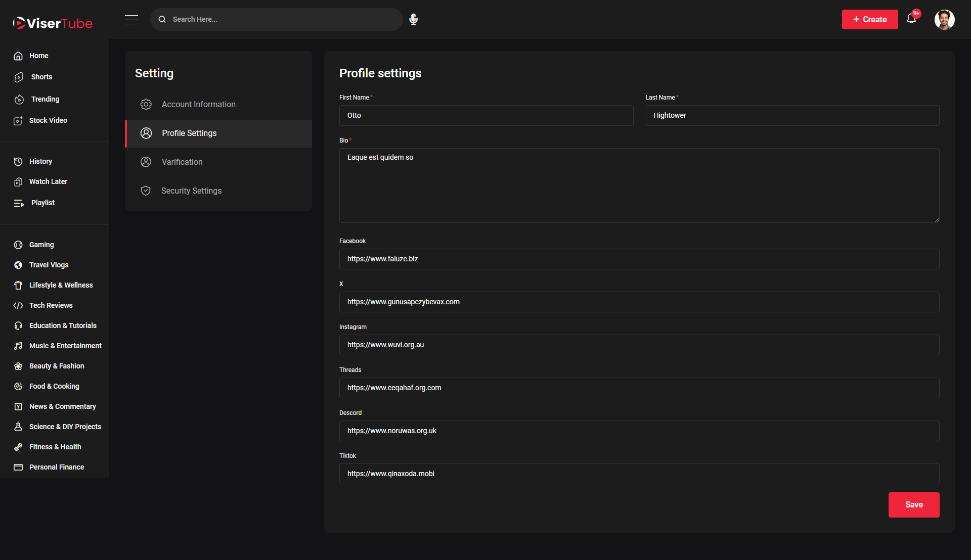Select the Music & Entertainment note icon
Image resolution: width=971 pixels, height=560 pixels.
tap(19, 346)
